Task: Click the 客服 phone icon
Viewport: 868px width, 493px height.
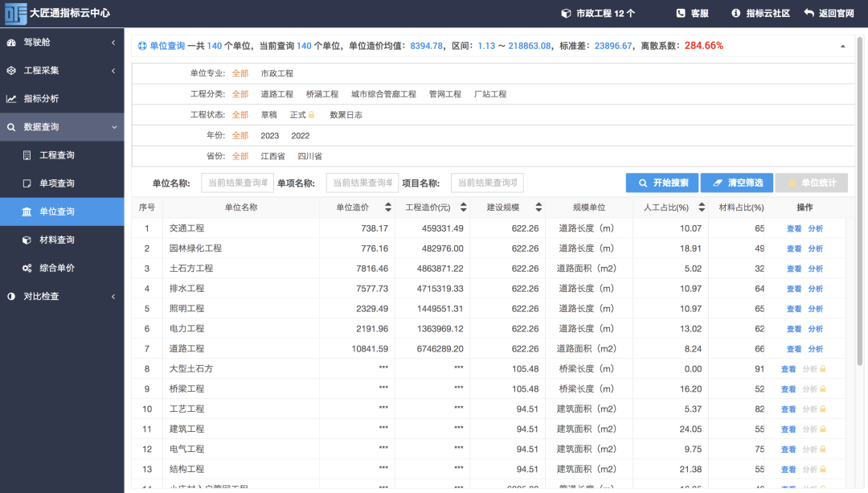Action: pyautogui.click(x=681, y=14)
